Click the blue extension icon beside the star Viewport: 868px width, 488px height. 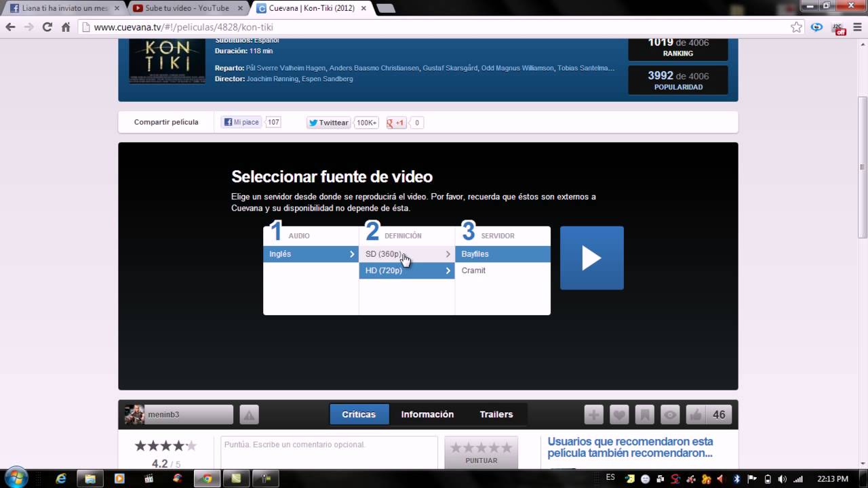(x=817, y=27)
